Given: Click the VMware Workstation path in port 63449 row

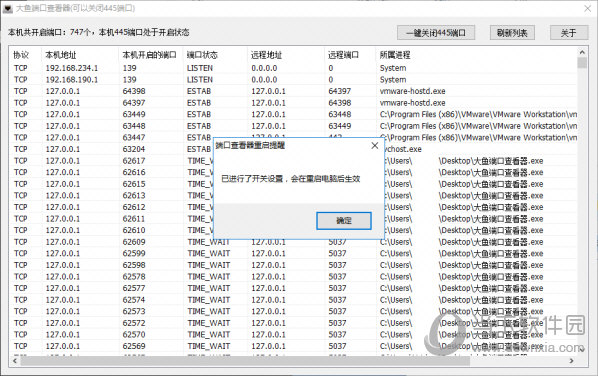Looking at the screenshot, I should point(478,114).
